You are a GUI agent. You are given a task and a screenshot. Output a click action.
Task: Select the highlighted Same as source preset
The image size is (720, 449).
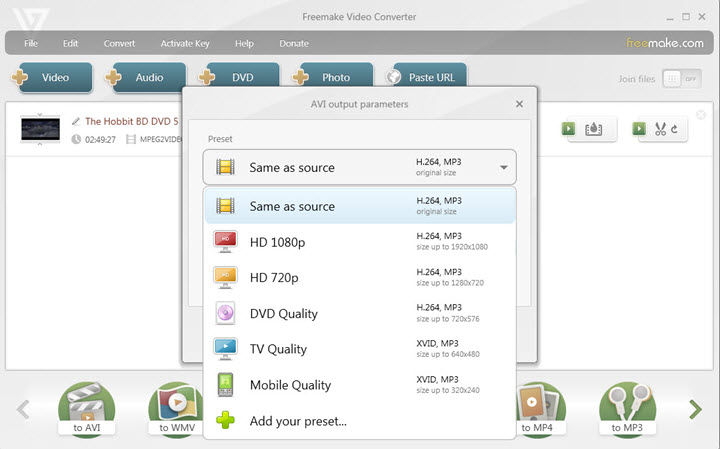(360, 206)
